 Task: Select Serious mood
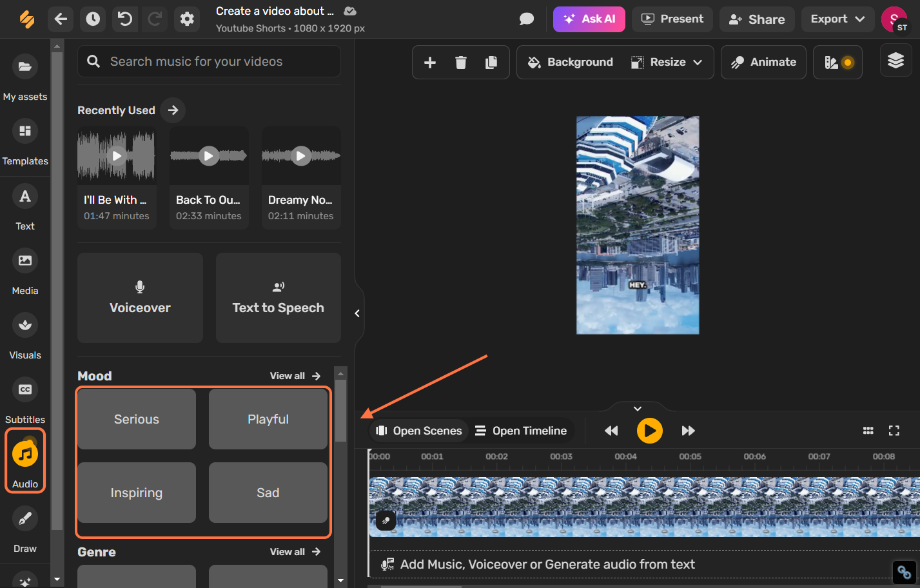point(137,419)
